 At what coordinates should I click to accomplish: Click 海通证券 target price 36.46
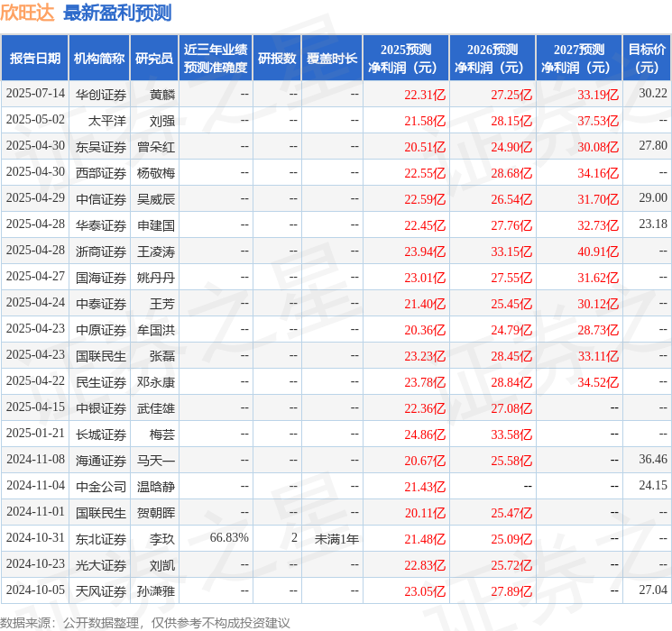653,459
